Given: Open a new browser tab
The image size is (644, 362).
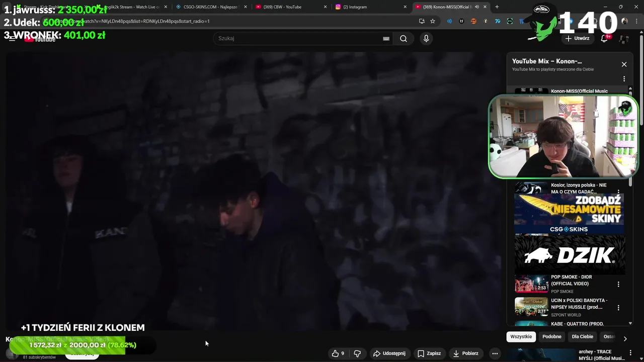Looking at the screenshot, I should pos(497,7).
